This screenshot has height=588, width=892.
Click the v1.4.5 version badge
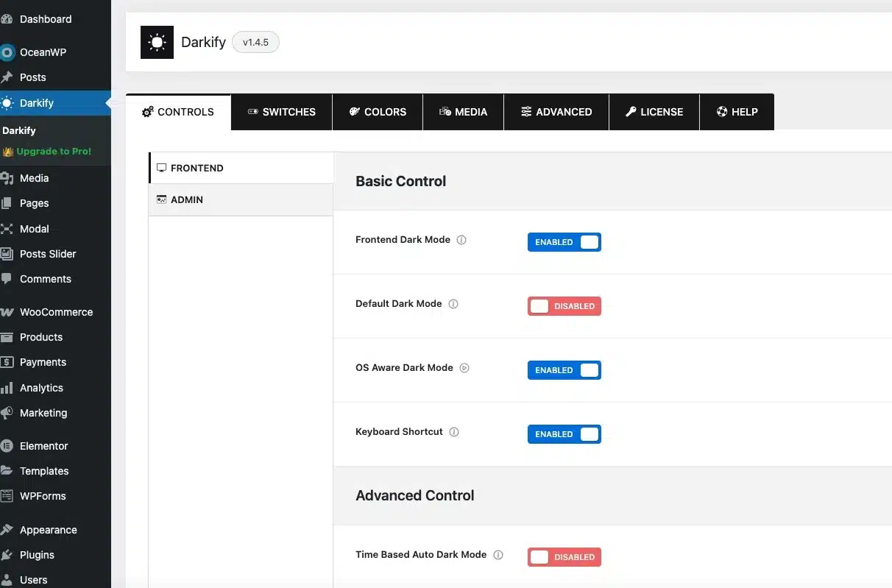[x=255, y=43]
